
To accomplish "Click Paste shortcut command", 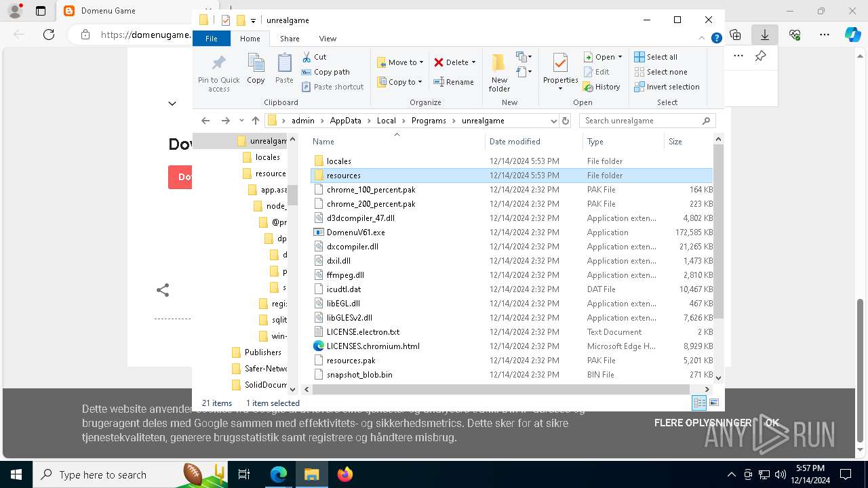I will [332, 87].
